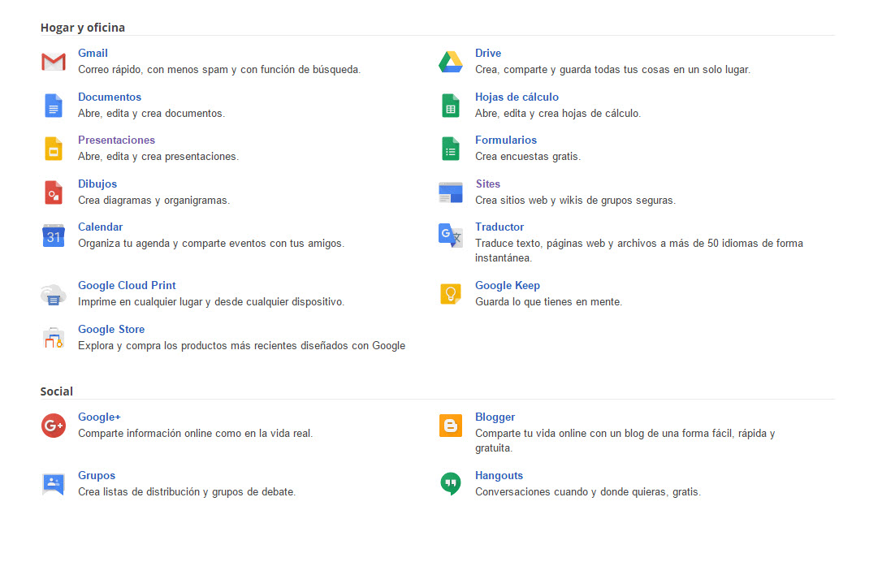Viewport: 895px width, 588px height.
Task: Click text 'Crea listas de distribución y grupos de debate.'
Action: (x=187, y=492)
